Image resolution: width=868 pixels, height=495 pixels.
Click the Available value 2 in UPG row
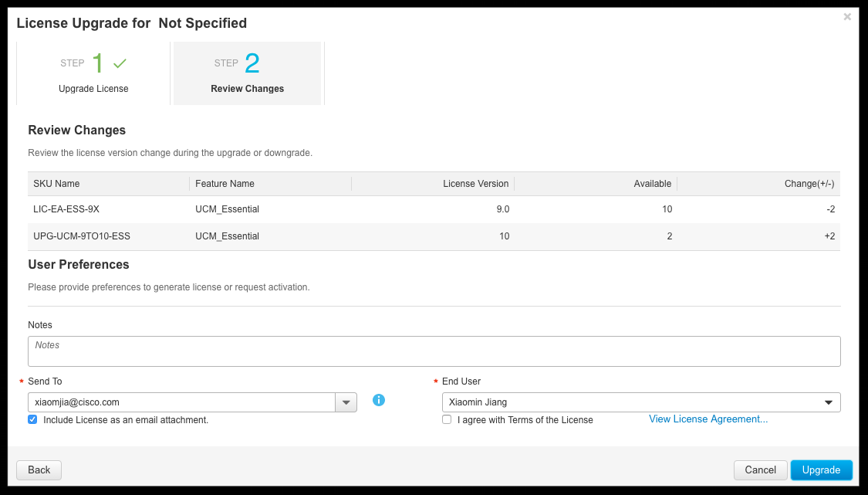669,236
